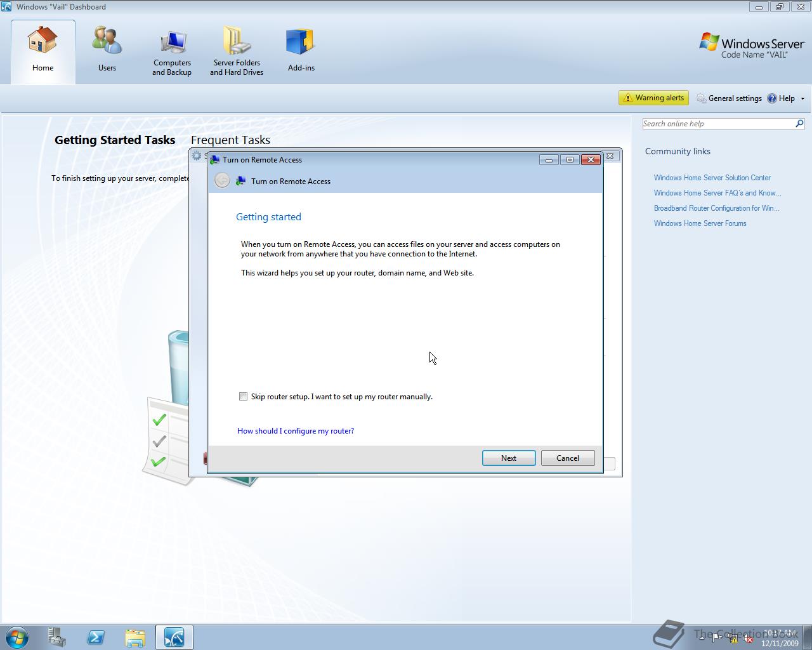Go to Computers and Backup

pyautogui.click(x=172, y=51)
